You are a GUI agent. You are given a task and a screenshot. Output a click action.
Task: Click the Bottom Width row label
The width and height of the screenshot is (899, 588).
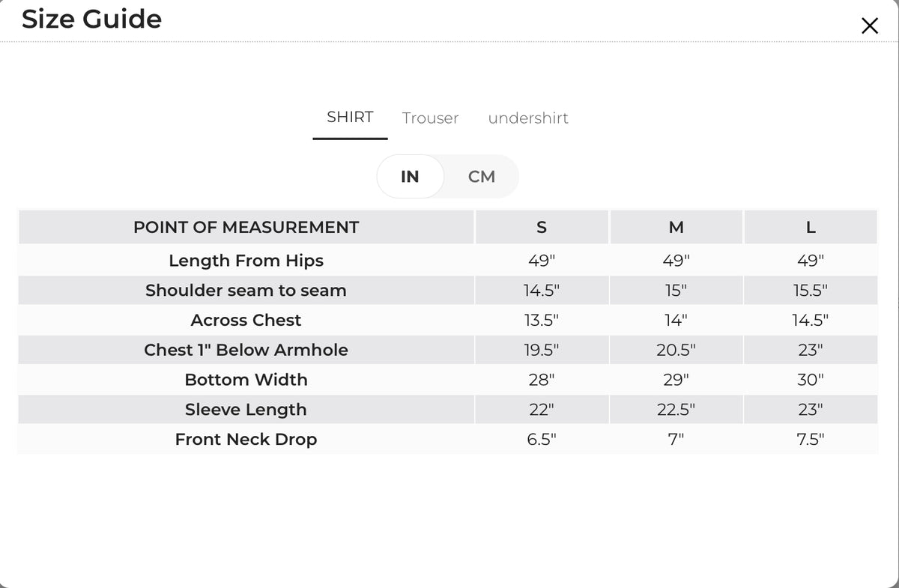pos(246,380)
